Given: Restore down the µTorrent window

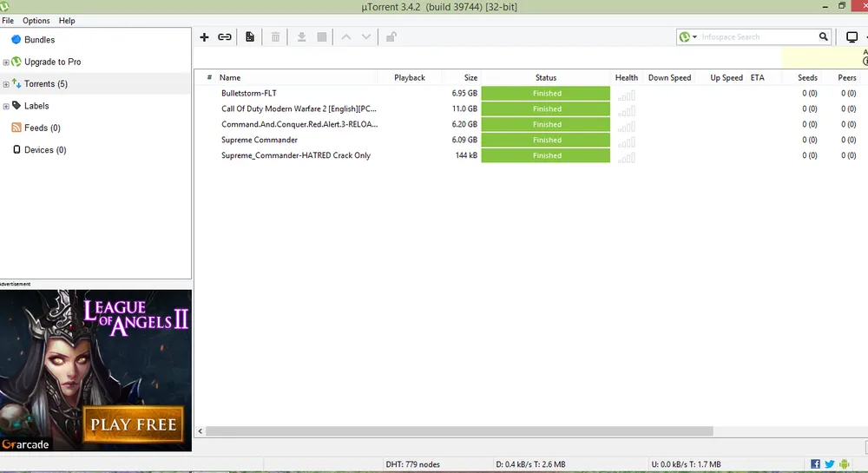Looking at the screenshot, I should click(x=841, y=6).
